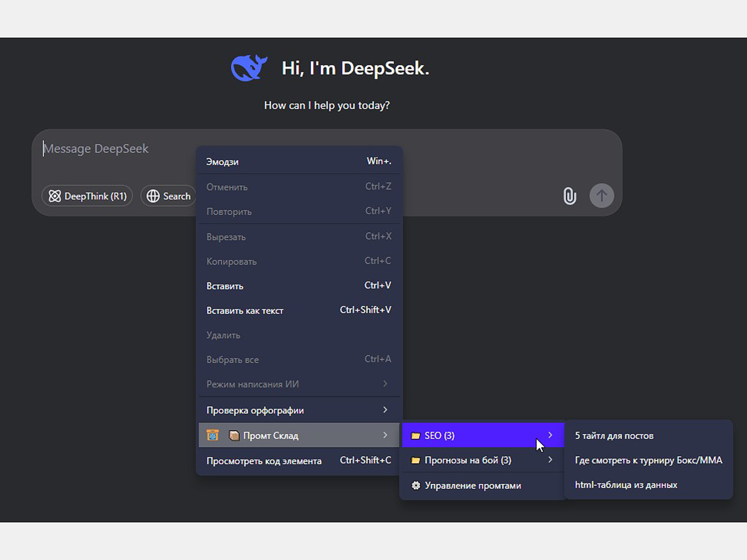Expand the SEO (3) folder chevron
The height and width of the screenshot is (560, 747).
(550, 435)
